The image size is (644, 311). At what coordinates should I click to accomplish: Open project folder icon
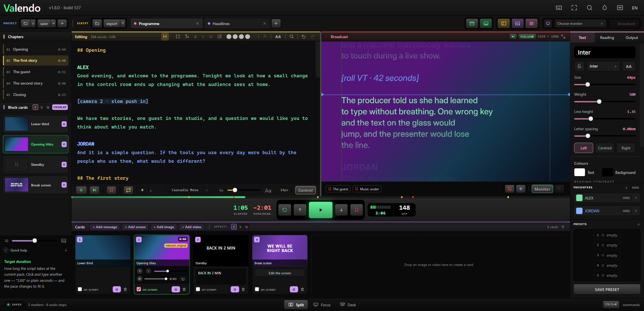tap(26, 24)
